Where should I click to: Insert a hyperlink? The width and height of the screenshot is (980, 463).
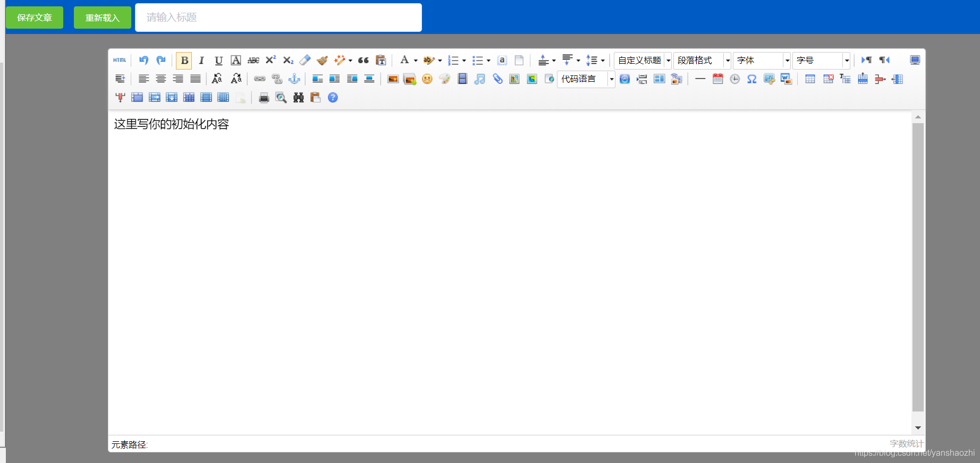coord(259,79)
